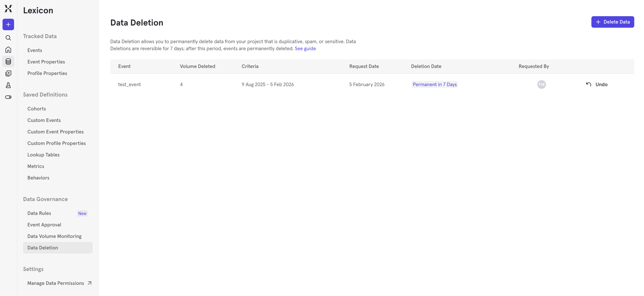Open Custom Profile Properties page
This screenshot has height=296, width=644.
[x=57, y=143]
